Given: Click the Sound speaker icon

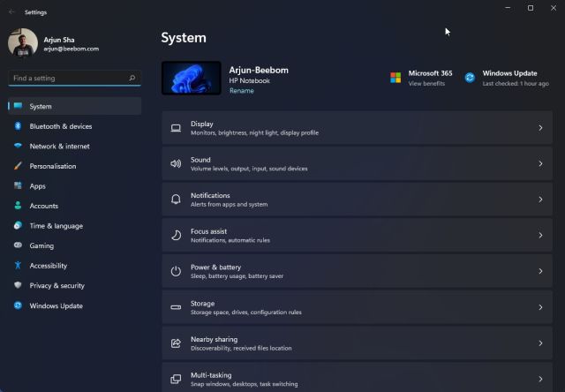Looking at the screenshot, I should click(x=176, y=164).
